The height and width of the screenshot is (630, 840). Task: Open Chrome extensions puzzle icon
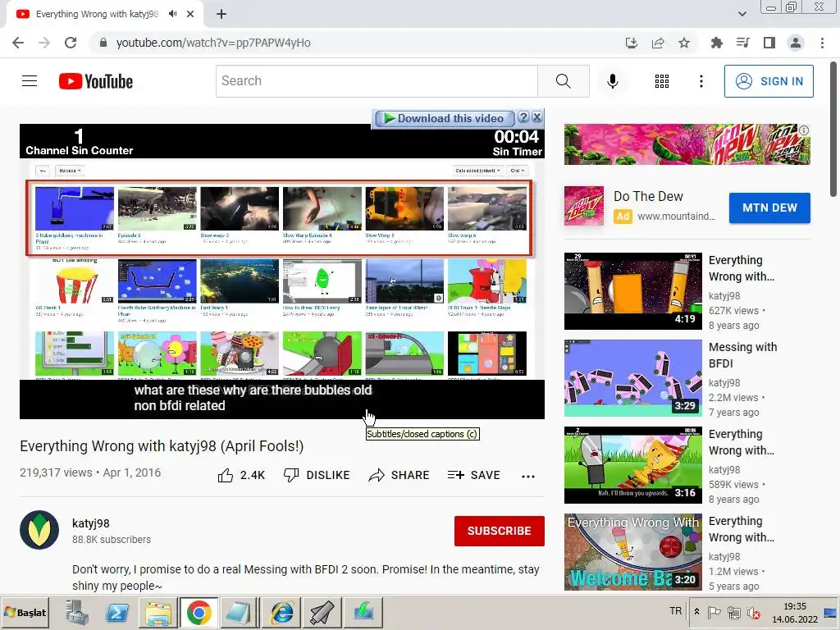click(716, 43)
